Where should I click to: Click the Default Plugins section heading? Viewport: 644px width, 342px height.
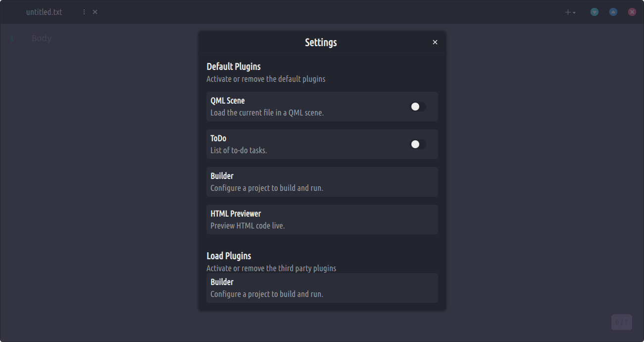click(234, 66)
